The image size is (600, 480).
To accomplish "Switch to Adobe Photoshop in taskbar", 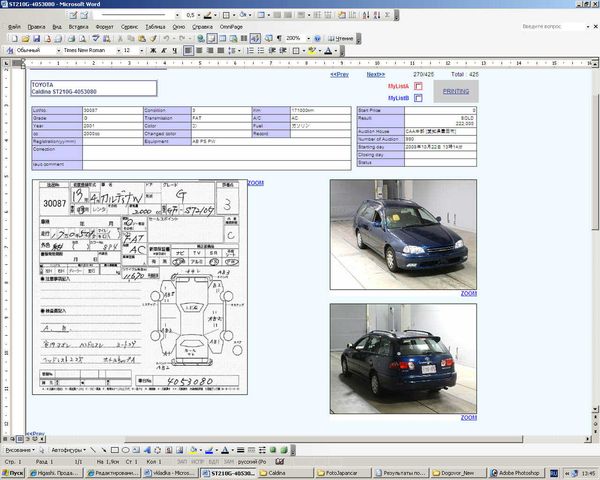I will [x=516, y=473].
